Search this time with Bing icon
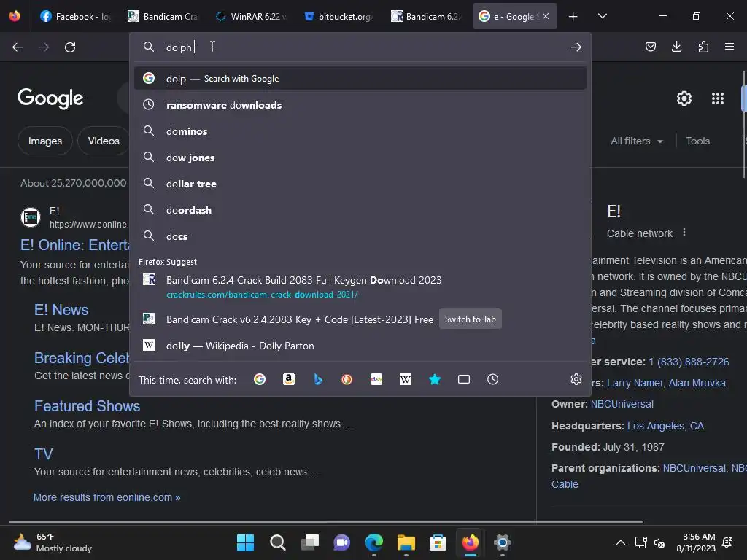The width and height of the screenshot is (747, 560). pyautogui.click(x=318, y=379)
